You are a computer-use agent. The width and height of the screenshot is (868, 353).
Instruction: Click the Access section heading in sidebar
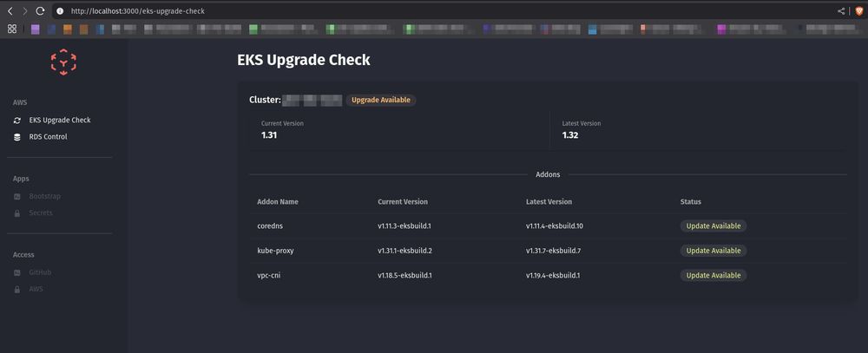click(x=23, y=255)
